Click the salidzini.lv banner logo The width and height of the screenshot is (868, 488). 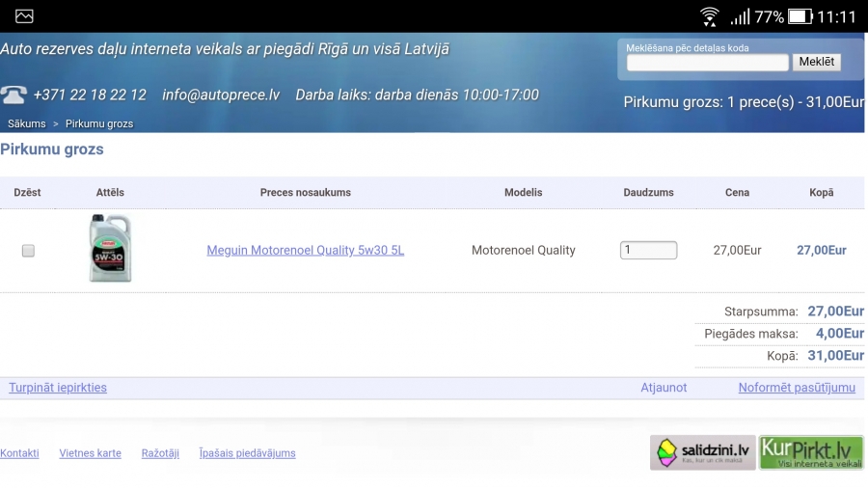702,452
